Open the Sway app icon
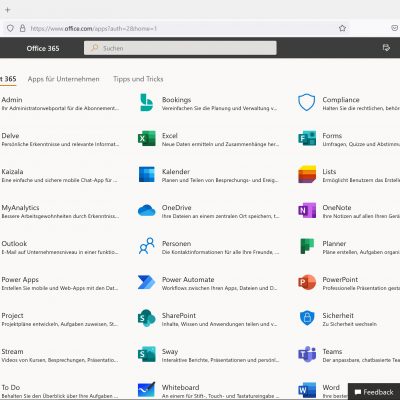This screenshot has height=400, width=400. (x=147, y=354)
